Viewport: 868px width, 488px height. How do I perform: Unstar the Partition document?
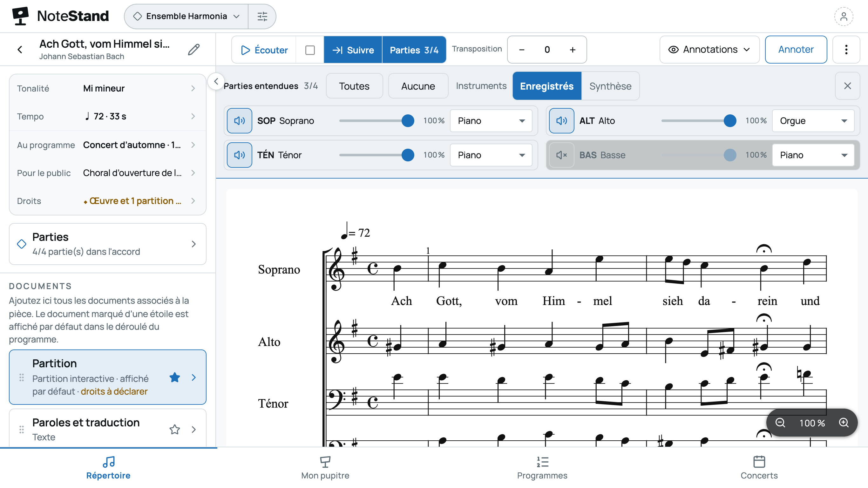[174, 377]
